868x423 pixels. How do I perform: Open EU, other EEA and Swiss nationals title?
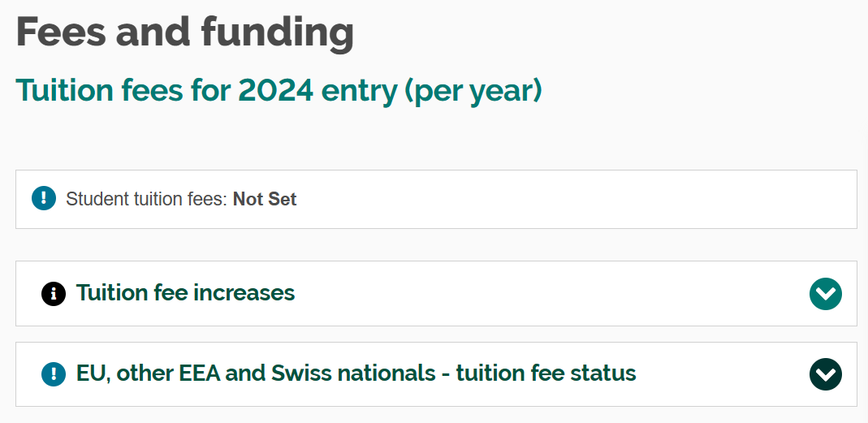pyautogui.click(x=356, y=373)
